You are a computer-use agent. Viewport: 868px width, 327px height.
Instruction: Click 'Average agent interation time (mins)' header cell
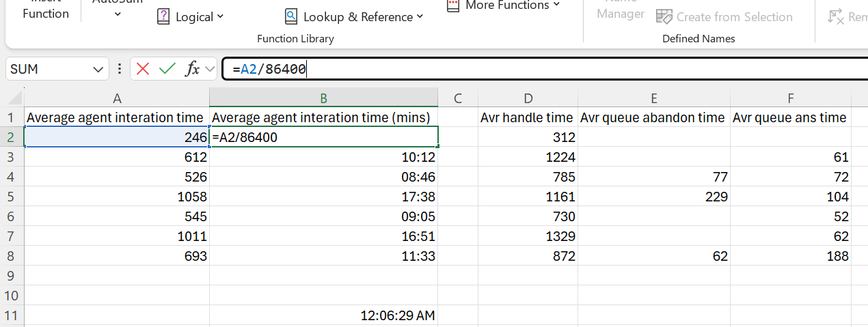(x=324, y=117)
